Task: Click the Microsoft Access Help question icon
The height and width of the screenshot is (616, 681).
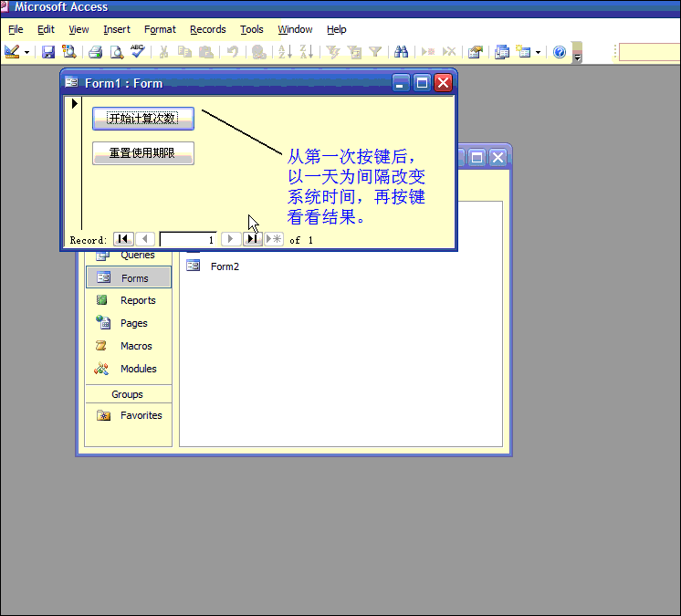Action: (x=560, y=52)
